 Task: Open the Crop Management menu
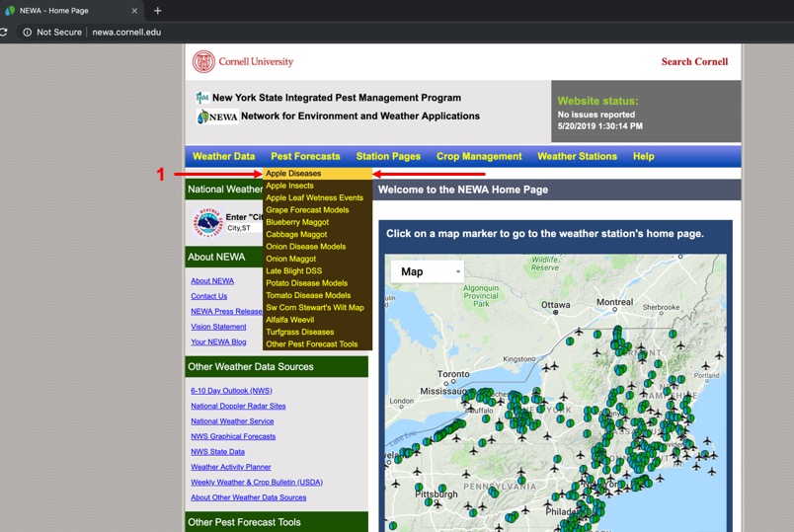click(x=479, y=156)
